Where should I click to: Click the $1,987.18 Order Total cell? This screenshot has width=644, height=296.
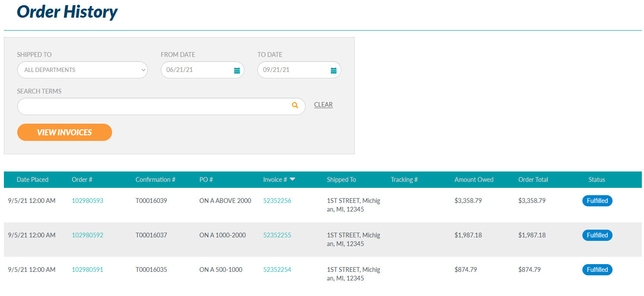[x=532, y=235]
